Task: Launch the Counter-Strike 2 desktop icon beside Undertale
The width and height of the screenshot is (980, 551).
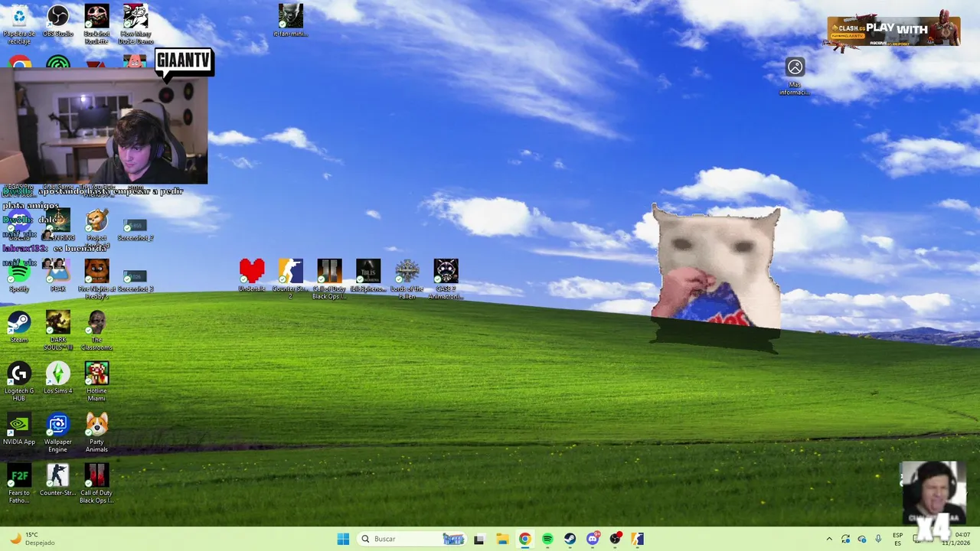Action: pos(290,279)
